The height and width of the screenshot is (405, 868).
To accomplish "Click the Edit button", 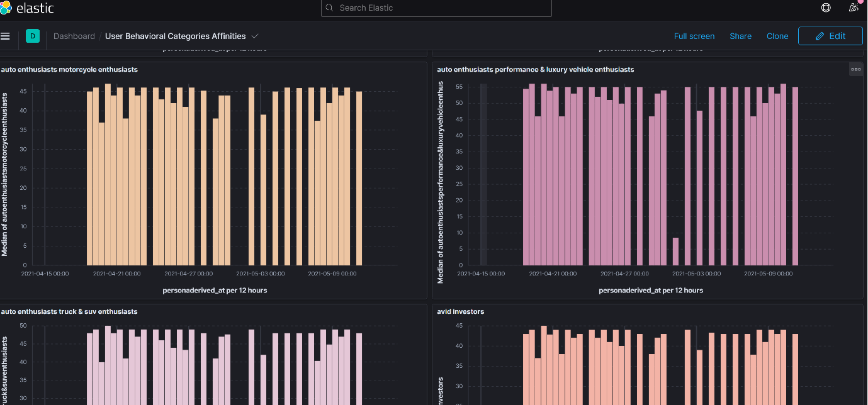I will [830, 36].
